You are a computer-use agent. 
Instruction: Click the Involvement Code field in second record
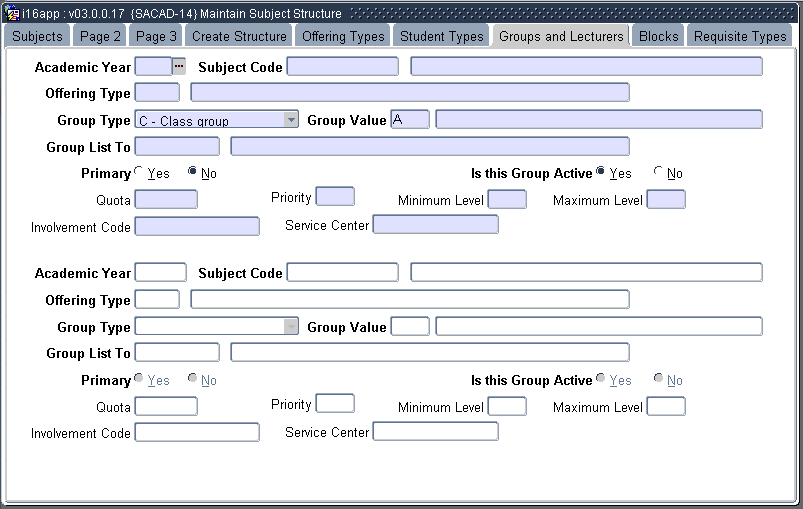point(197,432)
